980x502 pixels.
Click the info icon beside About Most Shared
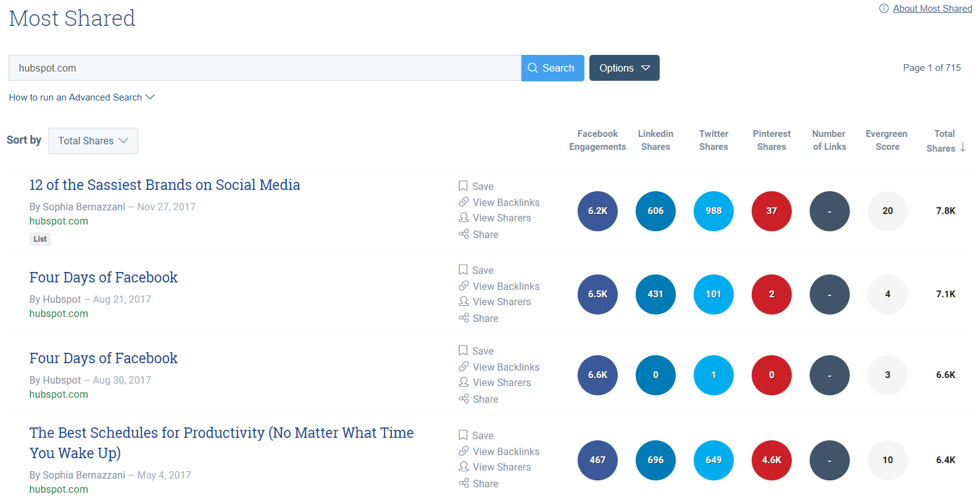click(884, 9)
